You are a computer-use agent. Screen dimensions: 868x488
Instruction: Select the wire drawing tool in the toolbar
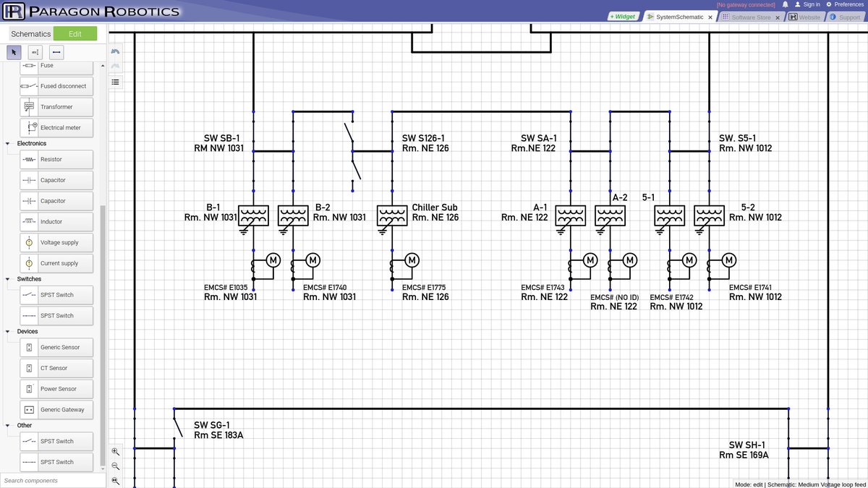(x=56, y=52)
